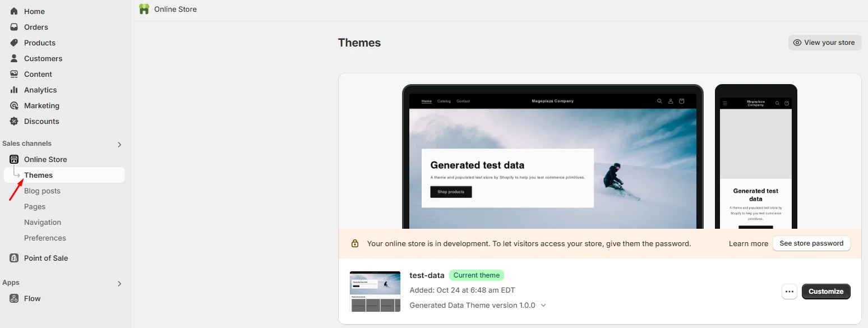Select Preferences under Online Store
The width and height of the screenshot is (868, 328).
(x=45, y=238)
